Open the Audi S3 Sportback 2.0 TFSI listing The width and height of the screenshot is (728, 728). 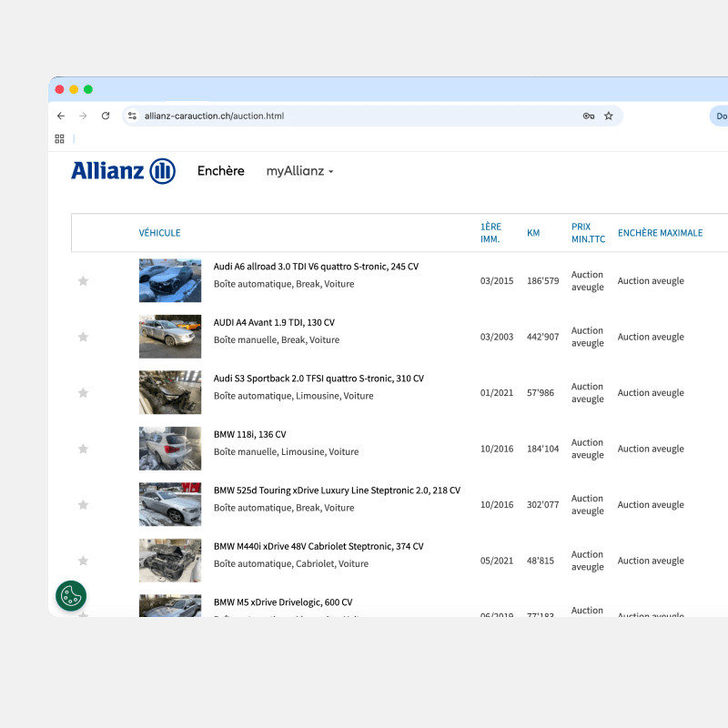pos(318,379)
